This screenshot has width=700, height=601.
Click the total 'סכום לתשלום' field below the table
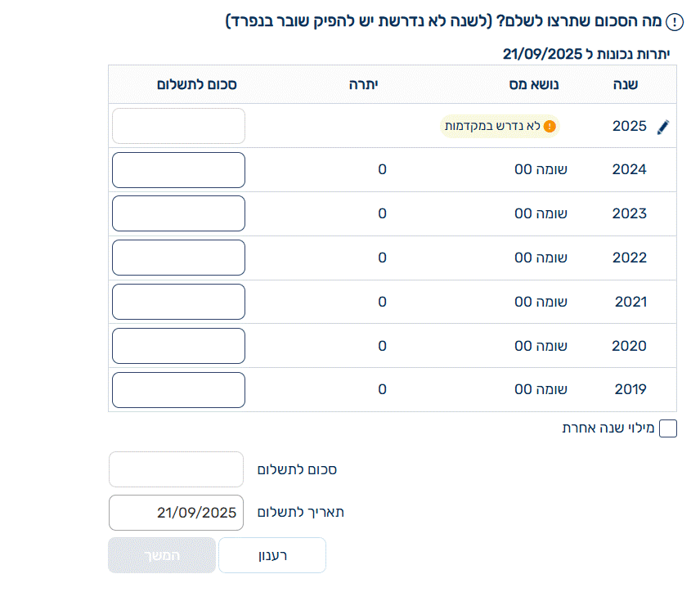pos(176,469)
